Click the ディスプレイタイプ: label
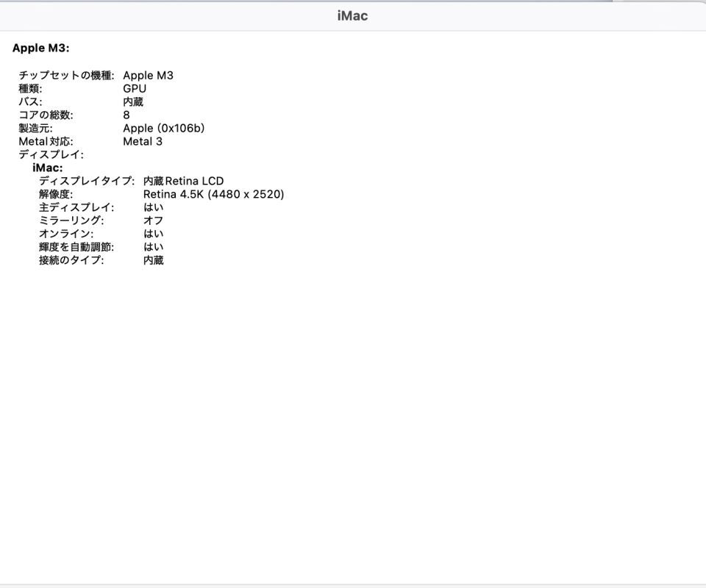Screen dimensions: 706x588 (87, 181)
